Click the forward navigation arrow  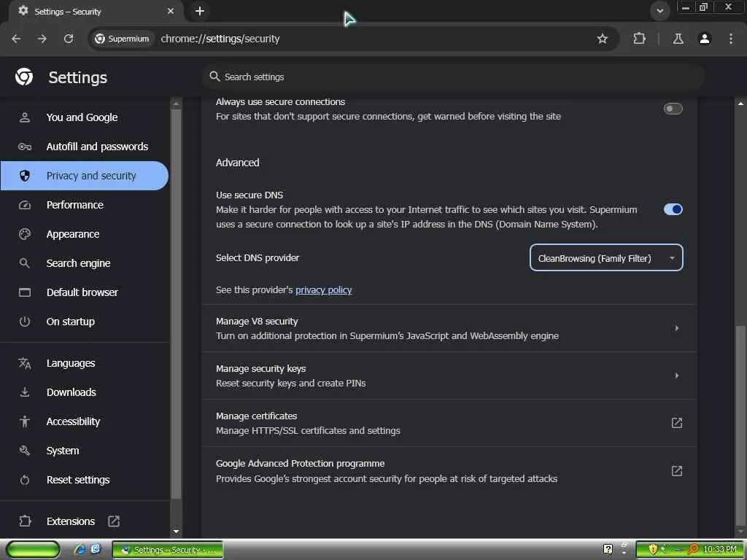pyautogui.click(x=42, y=39)
